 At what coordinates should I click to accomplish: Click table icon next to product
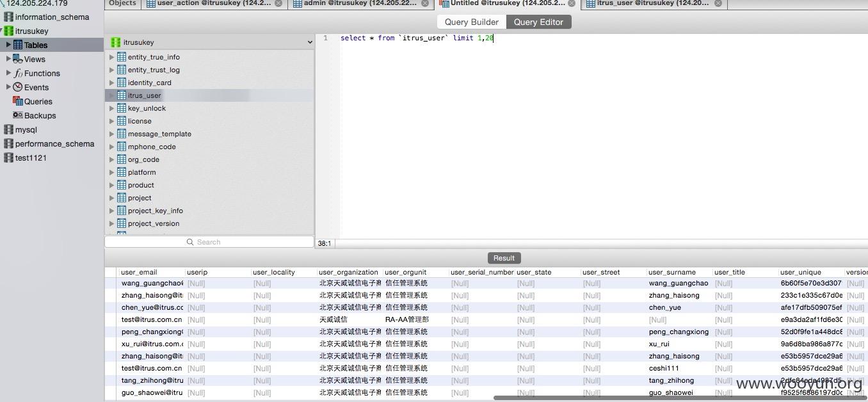pyautogui.click(x=122, y=185)
